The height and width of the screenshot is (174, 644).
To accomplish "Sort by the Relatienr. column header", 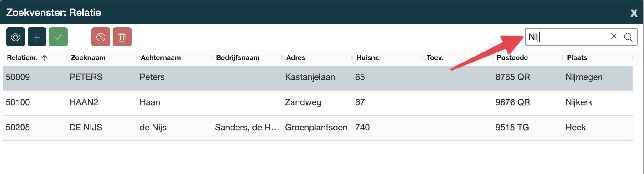I will pyautogui.click(x=23, y=58).
